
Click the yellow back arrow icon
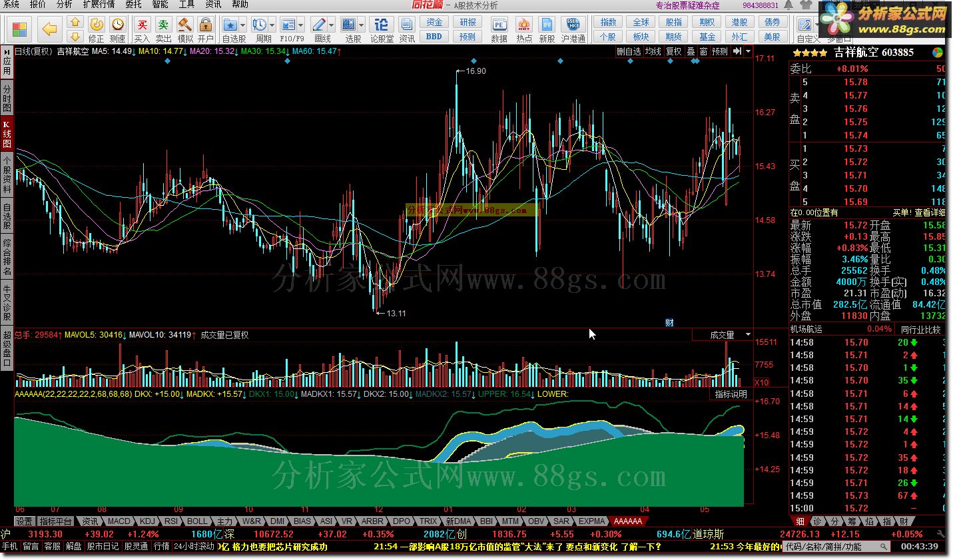click(x=50, y=29)
